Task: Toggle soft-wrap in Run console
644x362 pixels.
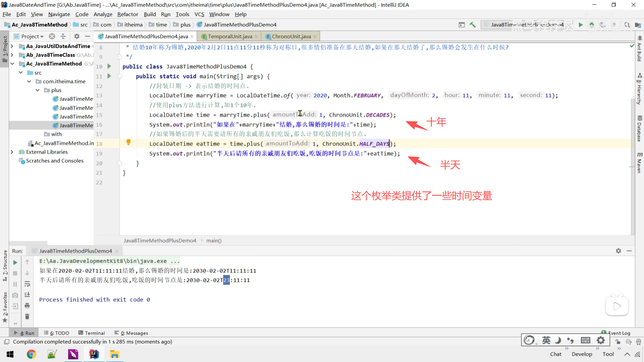Action: (27, 284)
